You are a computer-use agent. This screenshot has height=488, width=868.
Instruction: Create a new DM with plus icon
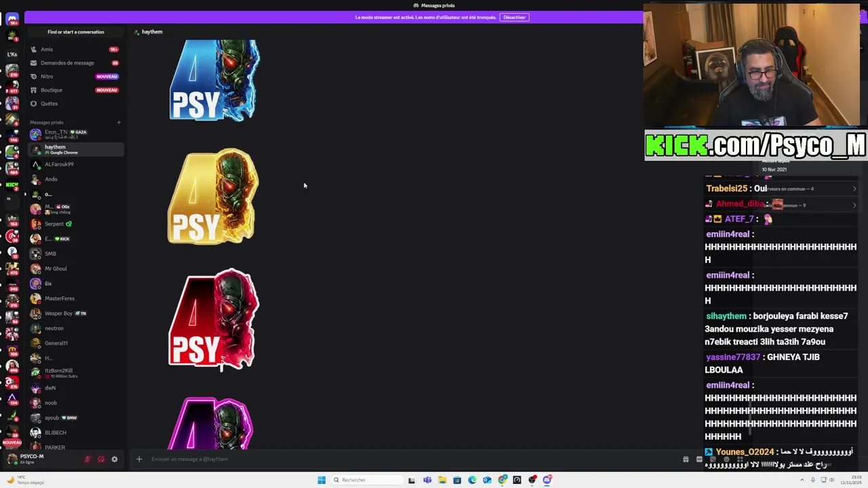[119, 123]
